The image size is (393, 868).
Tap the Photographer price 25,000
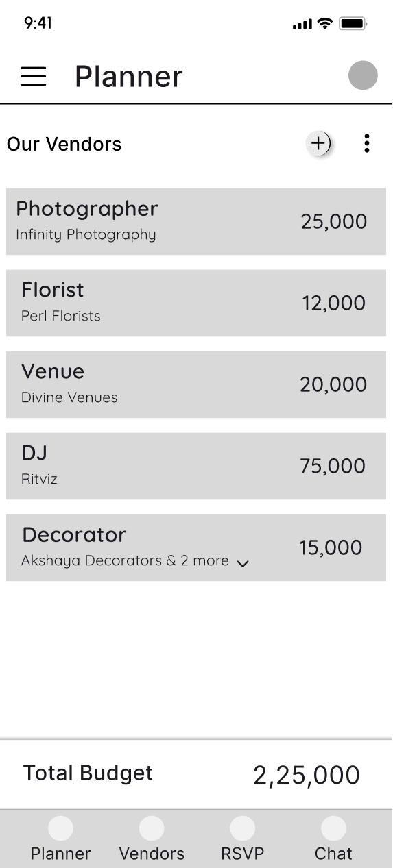(334, 221)
